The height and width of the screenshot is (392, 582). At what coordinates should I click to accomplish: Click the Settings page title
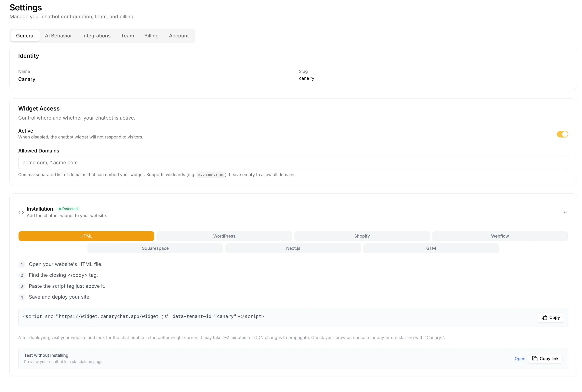coord(25,7)
